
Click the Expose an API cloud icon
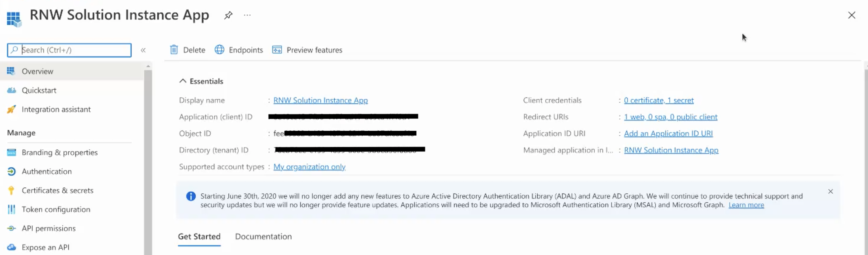click(11, 247)
